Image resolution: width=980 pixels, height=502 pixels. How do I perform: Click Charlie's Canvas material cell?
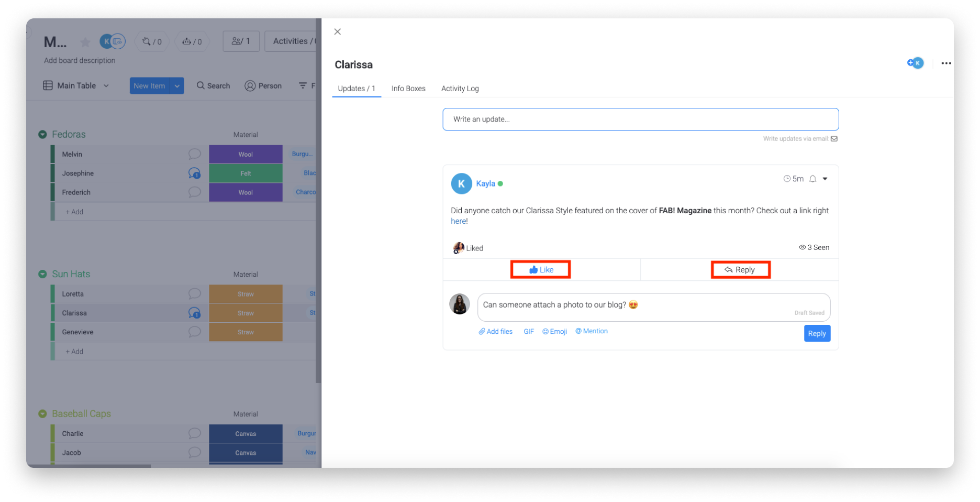[246, 434]
